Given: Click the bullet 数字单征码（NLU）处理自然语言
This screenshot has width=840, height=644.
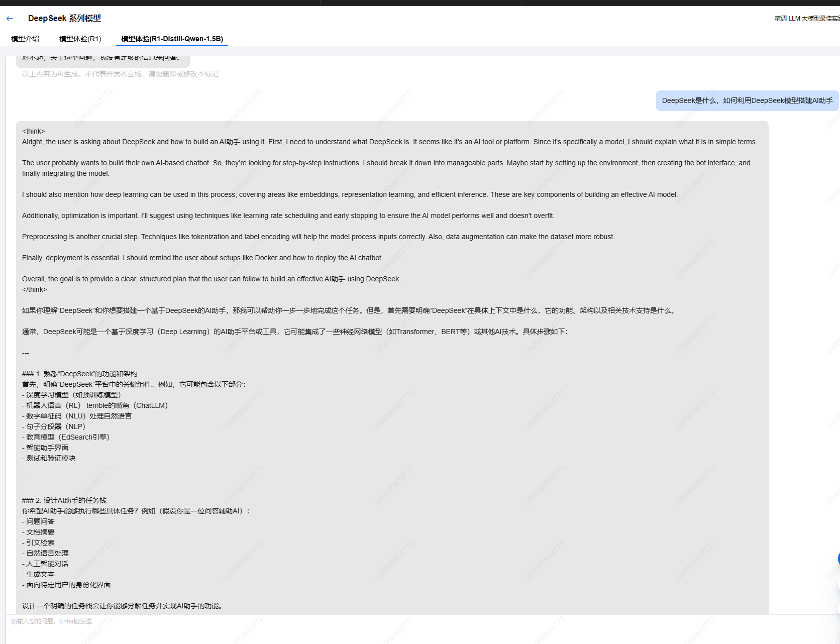Looking at the screenshot, I should coord(77,416).
